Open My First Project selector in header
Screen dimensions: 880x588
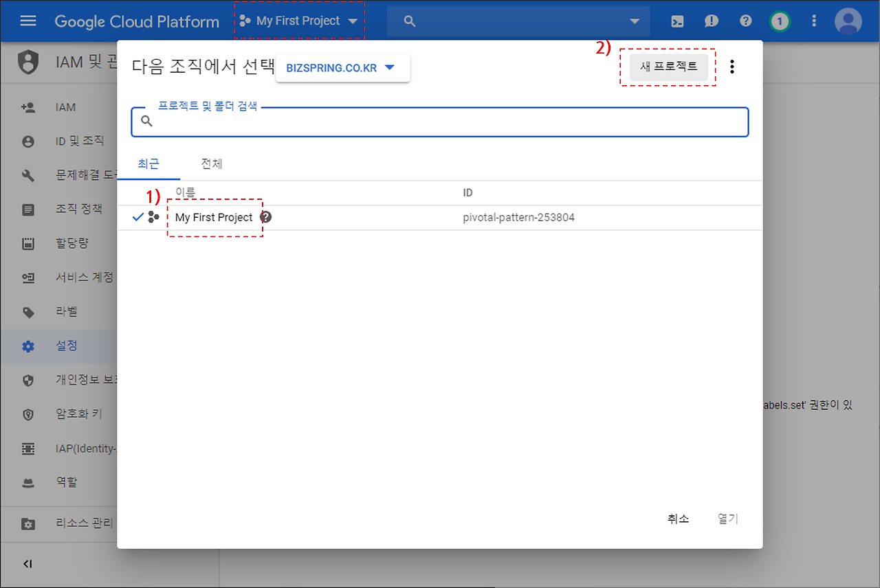[299, 21]
